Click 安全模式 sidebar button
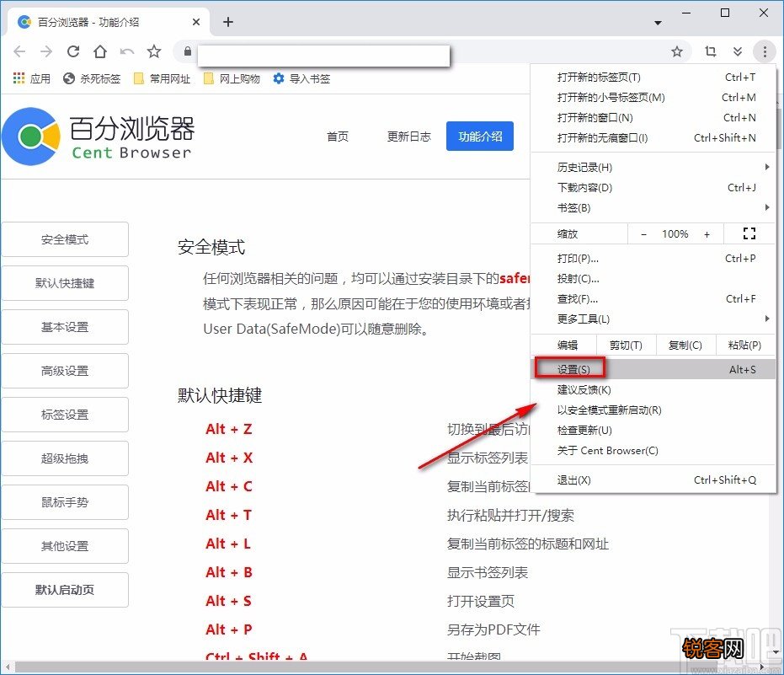Image resolution: width=784 pixels, height=675 pixels. (x=65, y=239)
